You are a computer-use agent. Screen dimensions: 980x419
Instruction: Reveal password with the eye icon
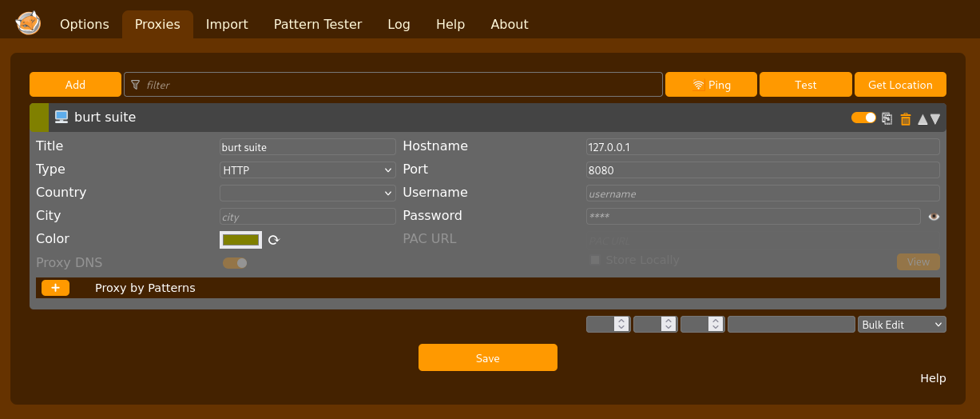[933, 217]
